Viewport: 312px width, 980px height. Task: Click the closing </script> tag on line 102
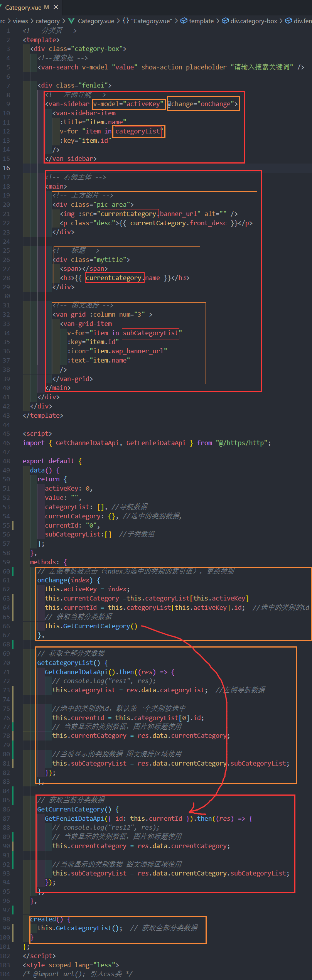click(39, 956)
